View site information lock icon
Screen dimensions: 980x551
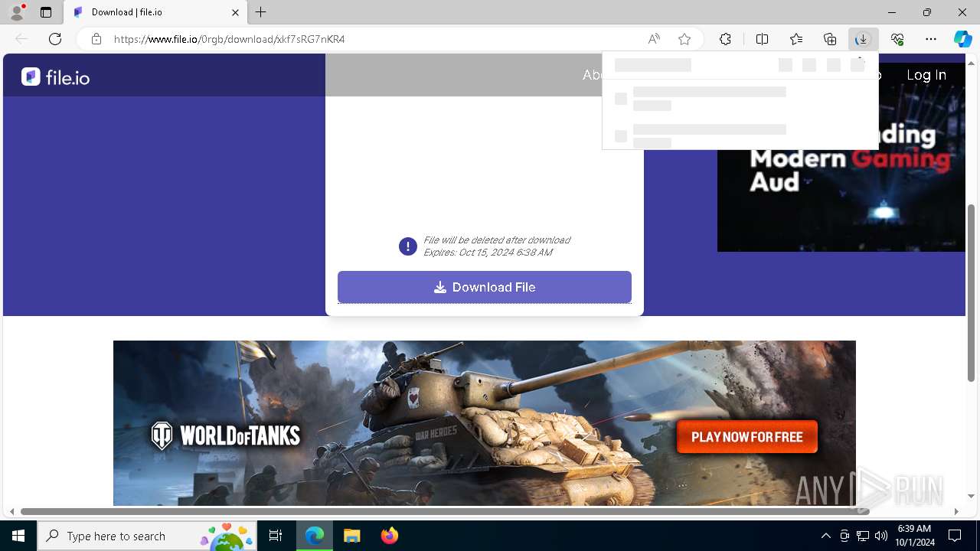pyautogui.click(x=96, y=39)
